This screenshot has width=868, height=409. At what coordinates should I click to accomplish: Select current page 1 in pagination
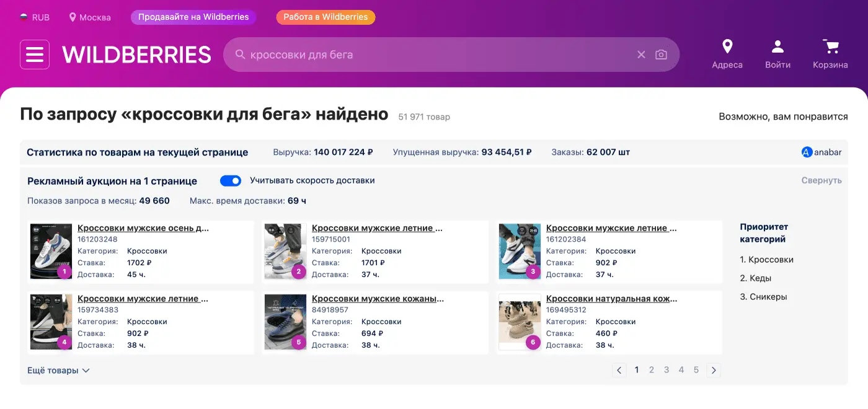pos(637,370)
